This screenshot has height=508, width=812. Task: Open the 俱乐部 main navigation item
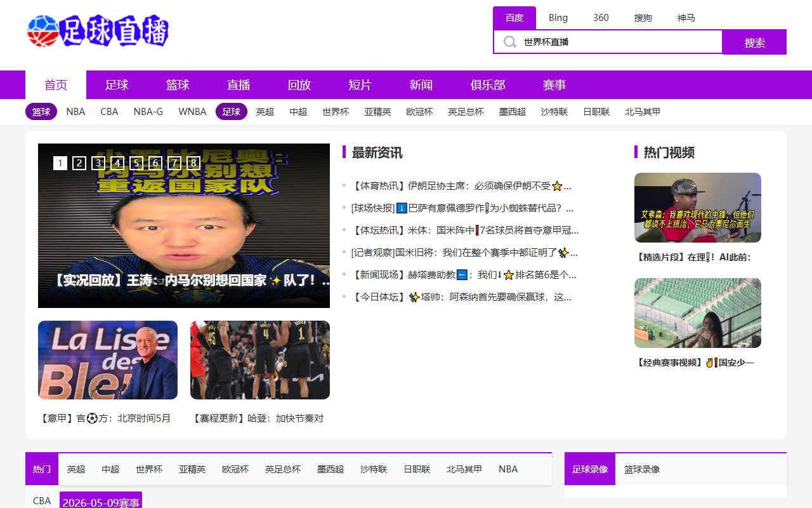tap(488, 85)
